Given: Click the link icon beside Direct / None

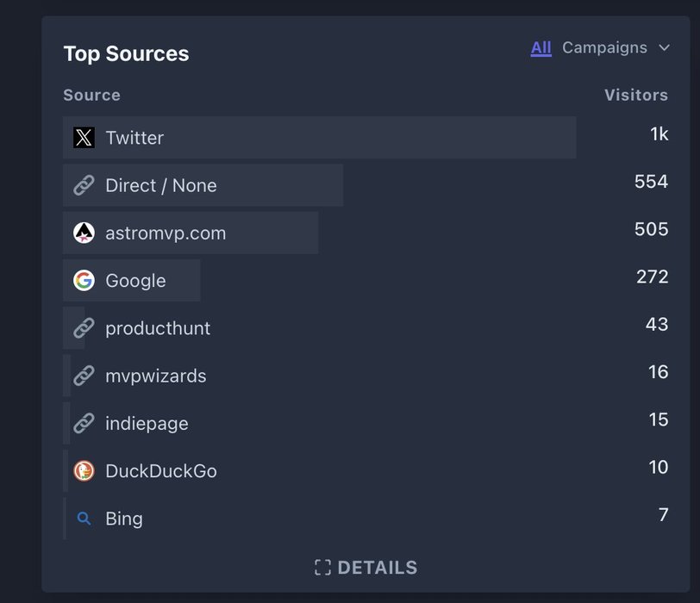Looking at the screenshot, I should click(x=84, y=185).
